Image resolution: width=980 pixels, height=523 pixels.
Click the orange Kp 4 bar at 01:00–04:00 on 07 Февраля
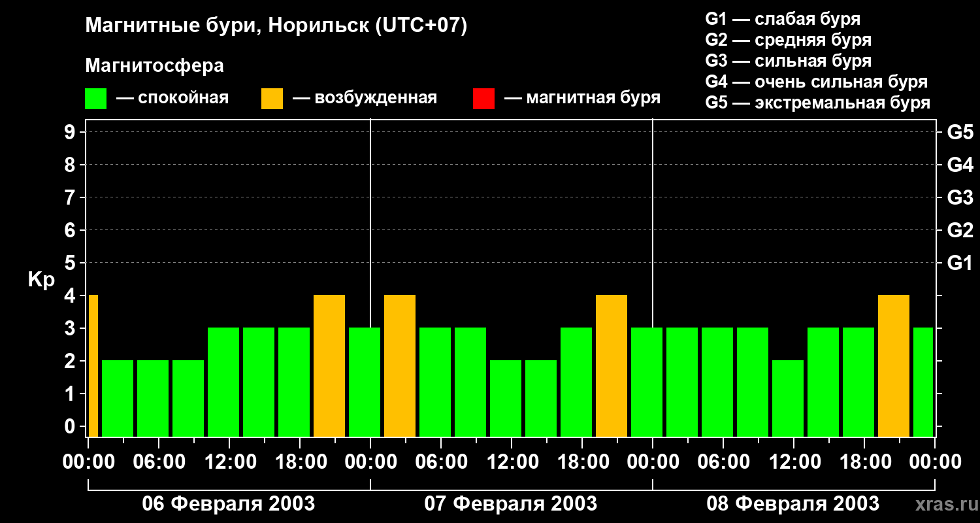click(400, 365)
